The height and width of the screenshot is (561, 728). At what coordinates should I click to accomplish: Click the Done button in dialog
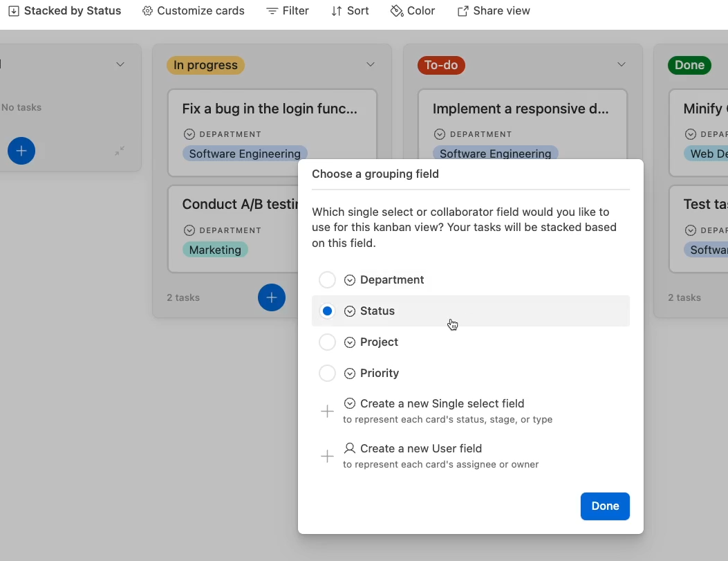pyautogui.click(x=604, y=506)
